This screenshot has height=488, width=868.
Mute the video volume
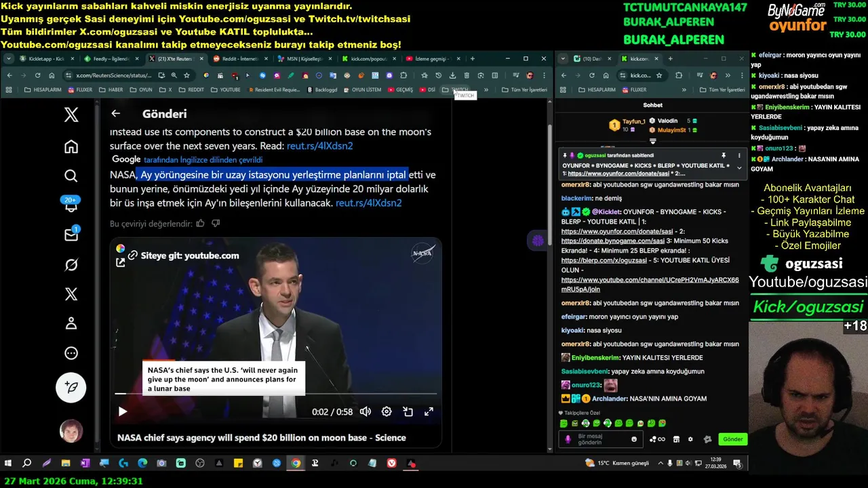coord(366,411)
